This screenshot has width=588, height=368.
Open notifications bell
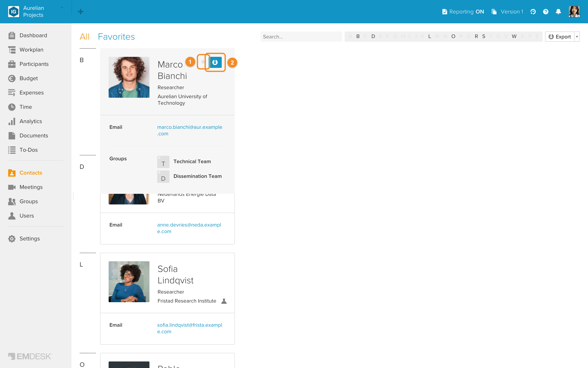tap(558, 12)
